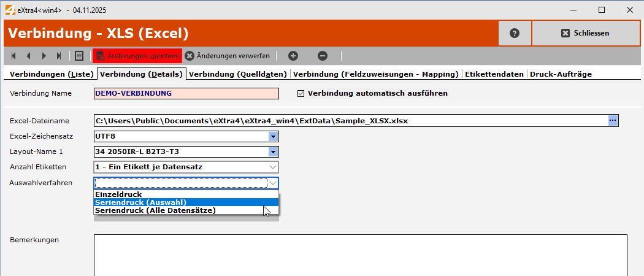Open the list view icon in toolbar
This screenshot has height=276, width=644.
80,56
